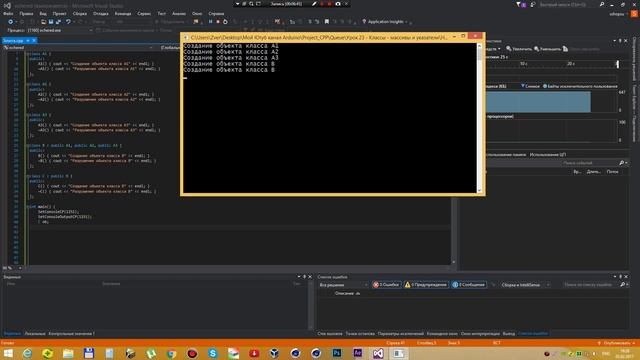Open the Окно menu
This screenshot has width=640, height=360.
coord(197,13)
